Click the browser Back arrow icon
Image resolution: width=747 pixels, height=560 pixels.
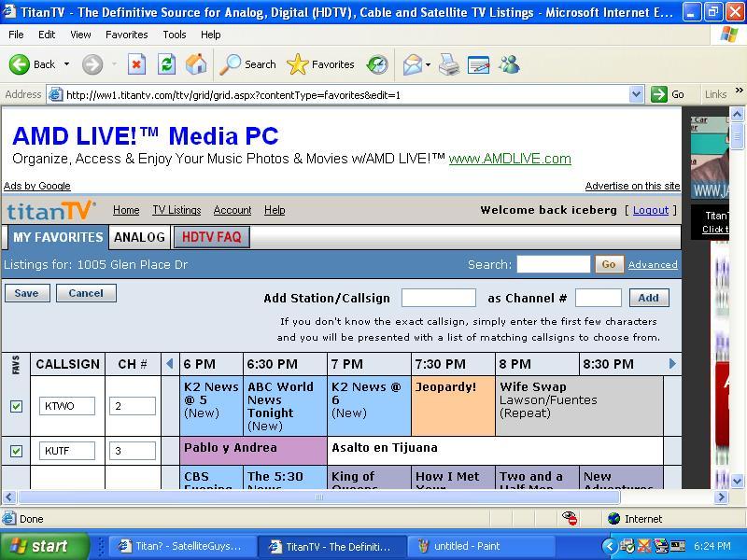click(20, 64)
